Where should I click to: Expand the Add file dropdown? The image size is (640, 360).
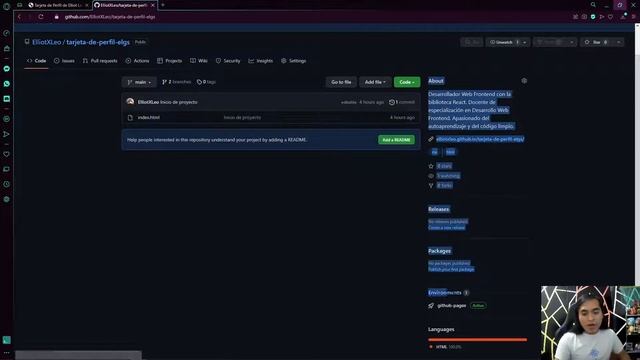(x=375, y=82)
